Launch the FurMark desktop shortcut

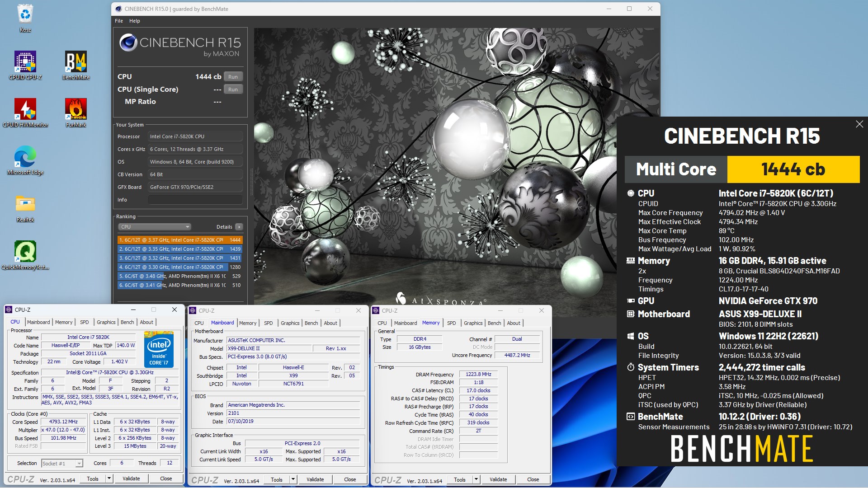[76, 113]
